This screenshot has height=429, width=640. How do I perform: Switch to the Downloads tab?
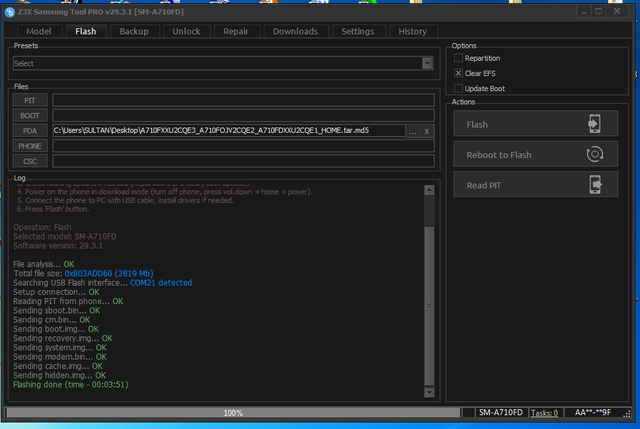(295, 31)
